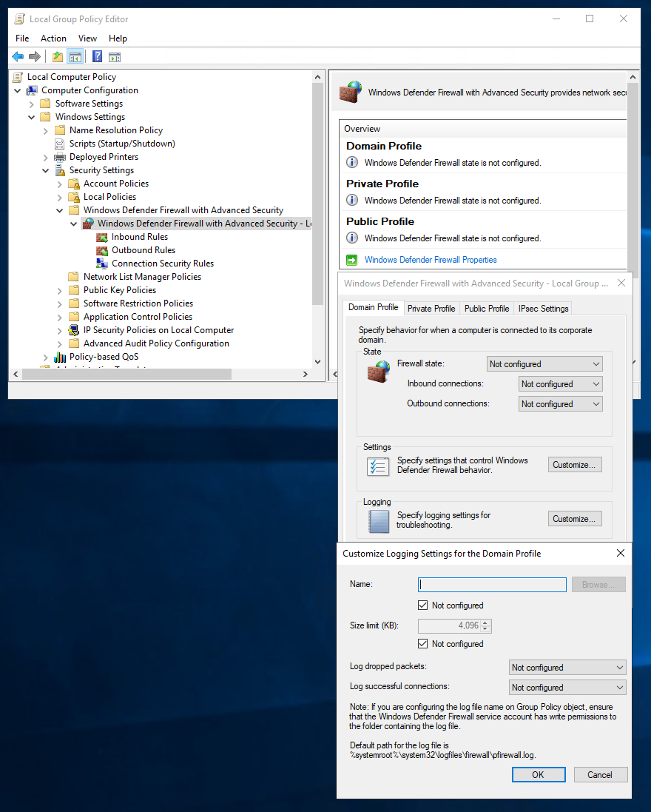Click the log file Name input field
651x812 pixels.
[492, 585]
